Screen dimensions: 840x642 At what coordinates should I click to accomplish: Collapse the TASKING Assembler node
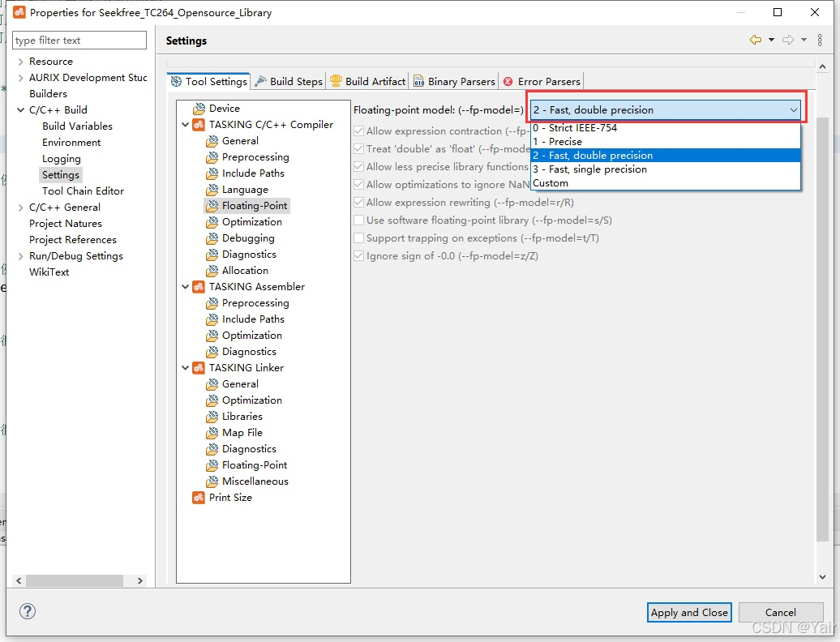click(x=186, y=286)
